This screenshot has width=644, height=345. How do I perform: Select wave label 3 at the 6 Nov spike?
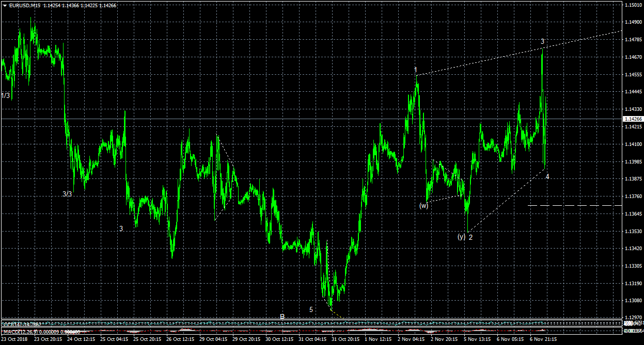[543, 41]
